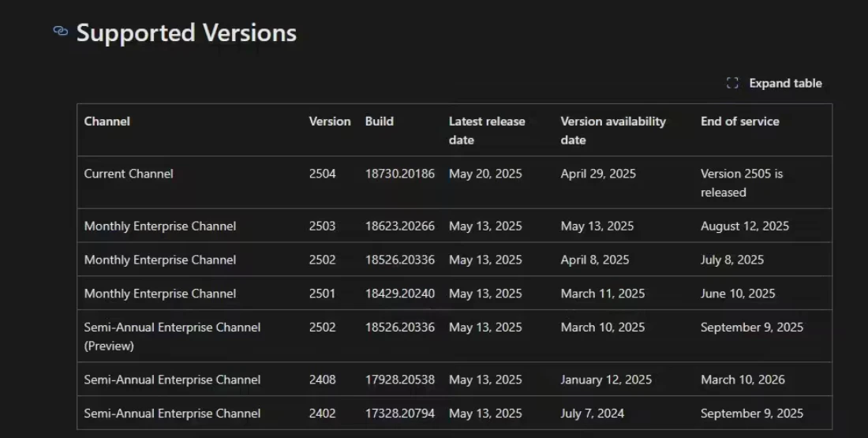868x438 pixels.
Task: Click the Expand table text label
Action: tap(785, 83)
